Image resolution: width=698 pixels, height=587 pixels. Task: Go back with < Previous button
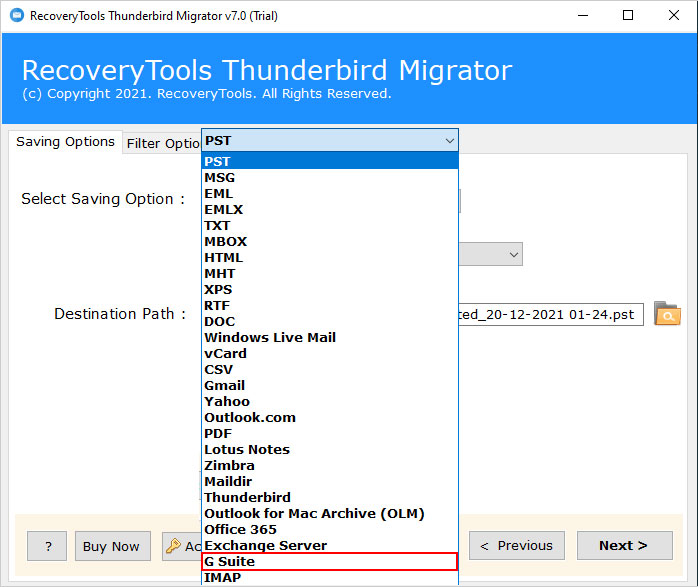pyautogui.click(x=517, y=546)
